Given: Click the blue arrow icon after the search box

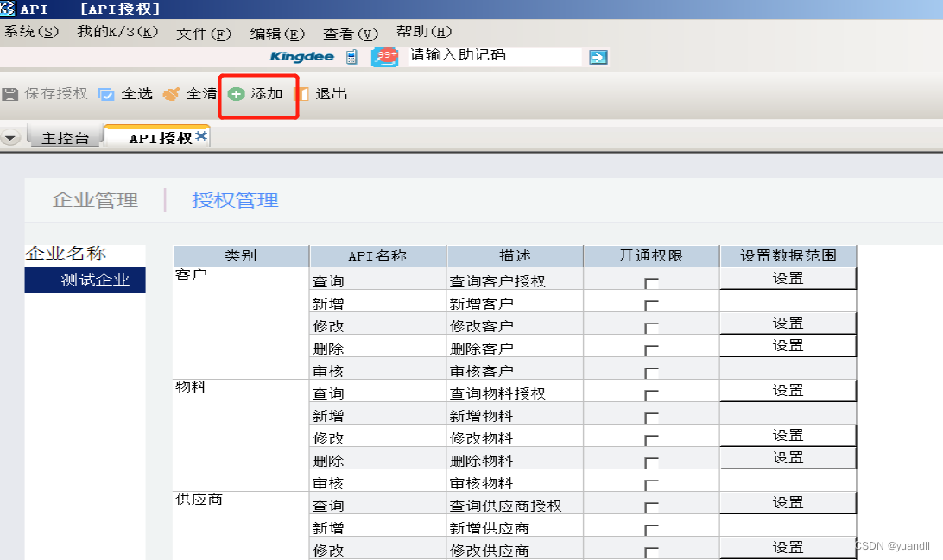Looking at the screenshot, I should pyautogui.click(x=598, y=57).
